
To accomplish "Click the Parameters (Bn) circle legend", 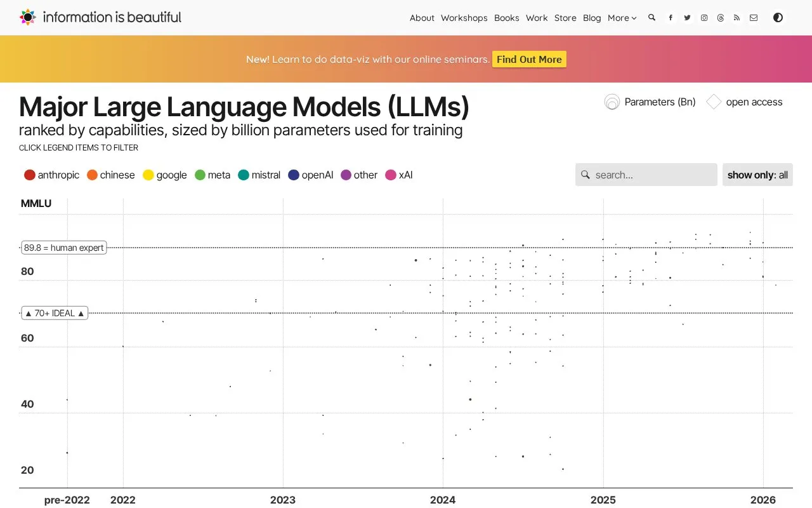I will tap(650, 102).
